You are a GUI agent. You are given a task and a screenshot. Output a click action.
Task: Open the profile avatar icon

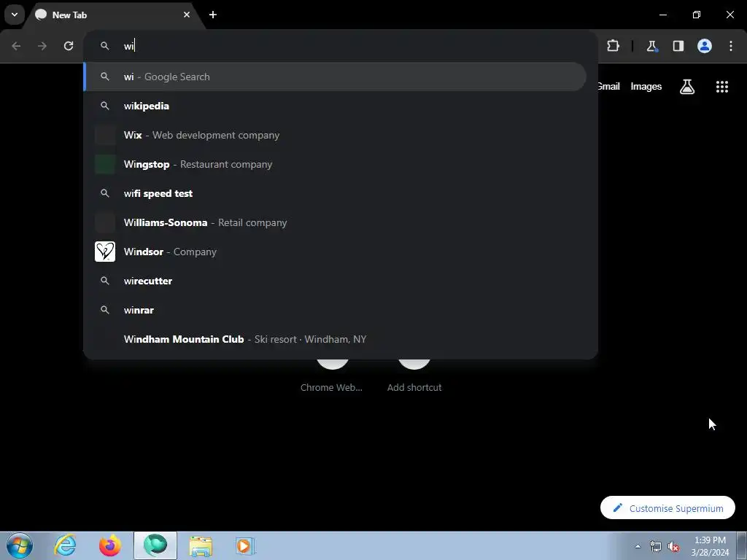[705, 46]
